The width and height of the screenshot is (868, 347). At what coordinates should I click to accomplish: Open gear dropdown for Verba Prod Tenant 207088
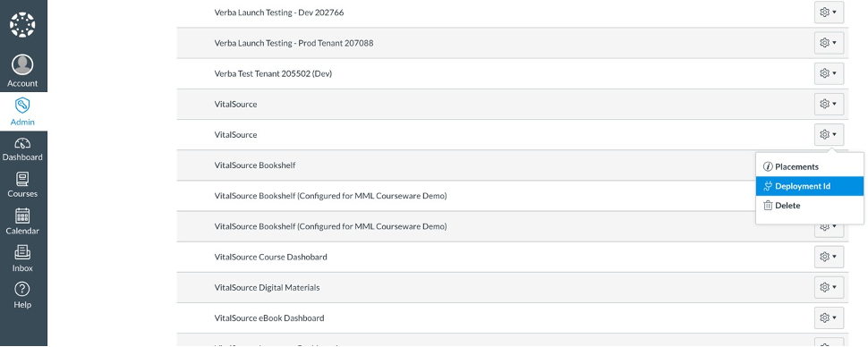pos(829,43)
